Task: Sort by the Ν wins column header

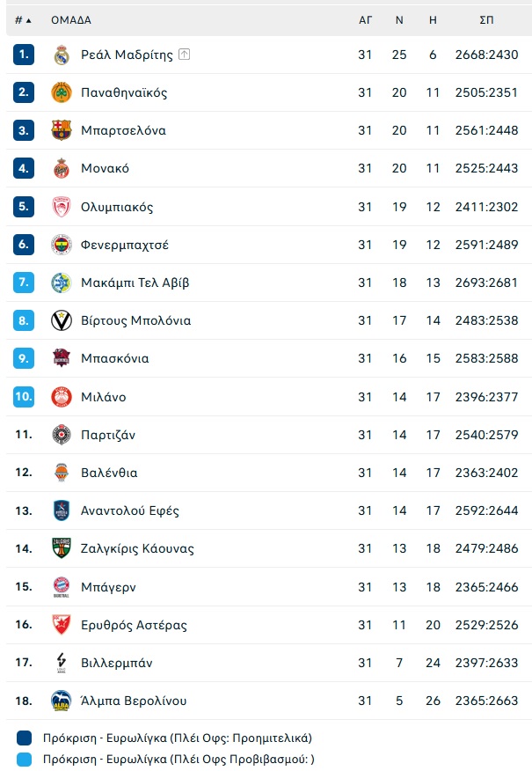Action: coord(399,20)
